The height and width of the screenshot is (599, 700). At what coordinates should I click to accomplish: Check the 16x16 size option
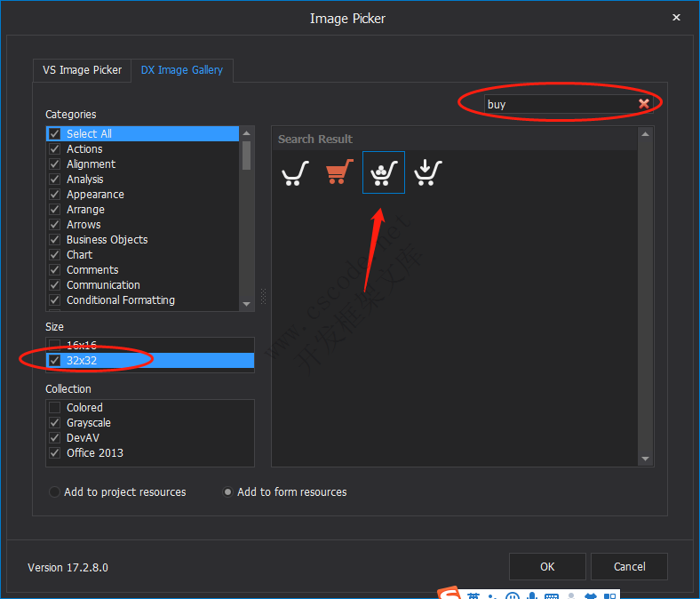coord(55,345)
